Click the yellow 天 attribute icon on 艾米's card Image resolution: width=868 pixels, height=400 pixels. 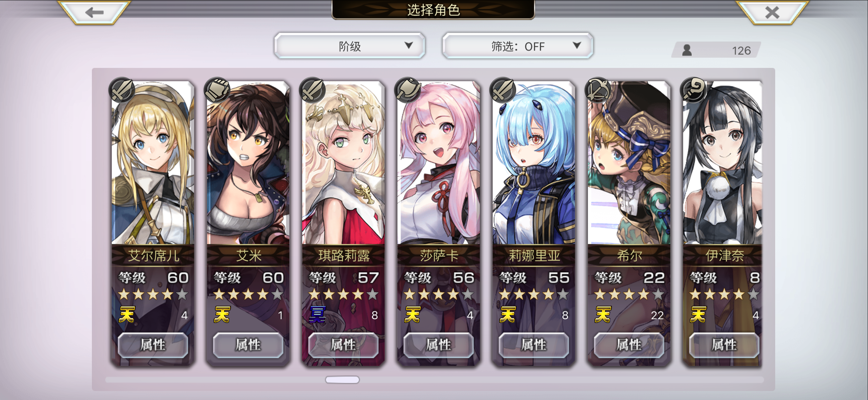[222, 314]
